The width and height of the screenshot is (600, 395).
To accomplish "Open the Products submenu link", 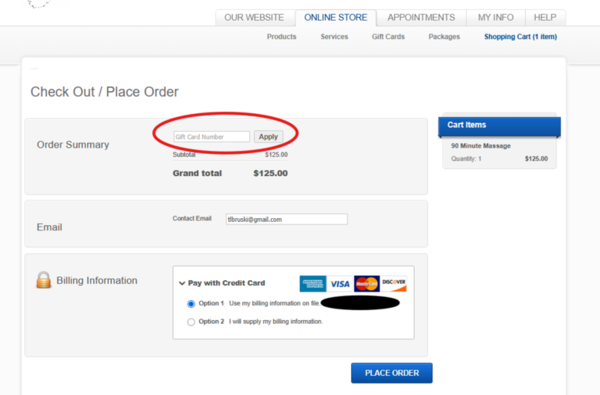I will 282,37.
